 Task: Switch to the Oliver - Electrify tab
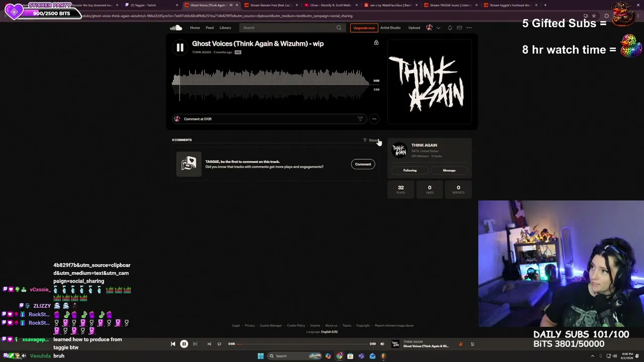pos(331,5)
